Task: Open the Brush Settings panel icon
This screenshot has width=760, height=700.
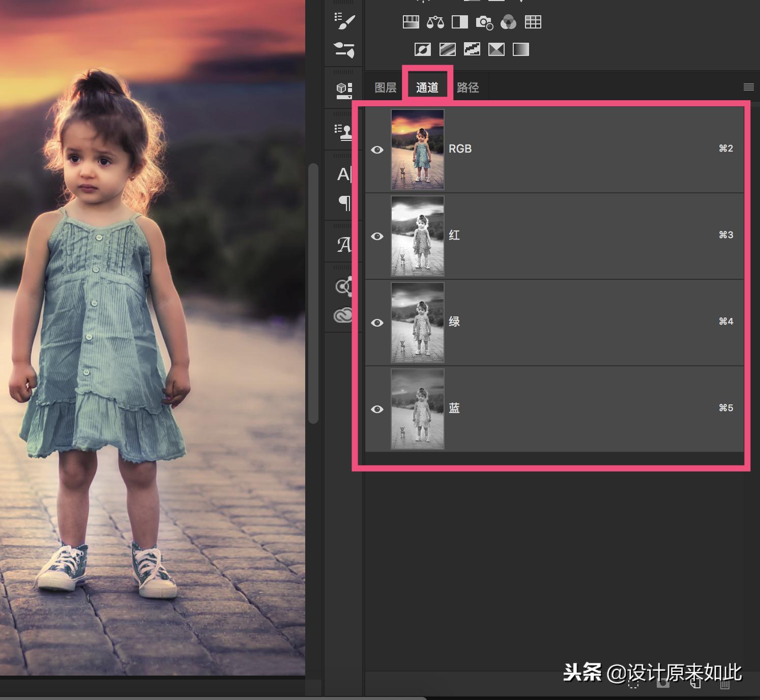Action: point(344,50)
